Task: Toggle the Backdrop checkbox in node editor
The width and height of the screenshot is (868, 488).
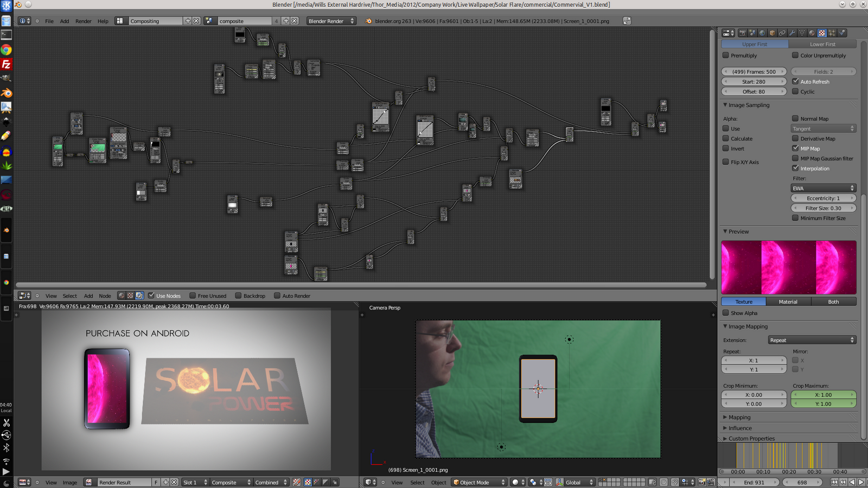Action: [x=238, y=296]
